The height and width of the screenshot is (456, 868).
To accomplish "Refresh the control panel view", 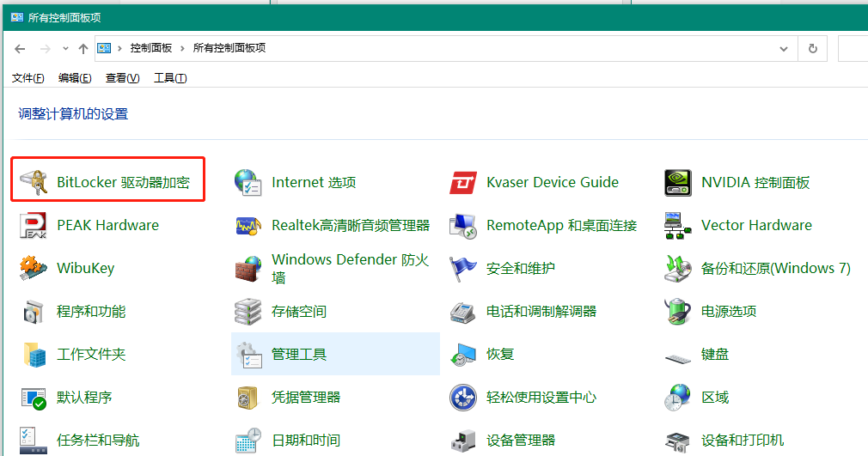I will click(x=813, y=49).
